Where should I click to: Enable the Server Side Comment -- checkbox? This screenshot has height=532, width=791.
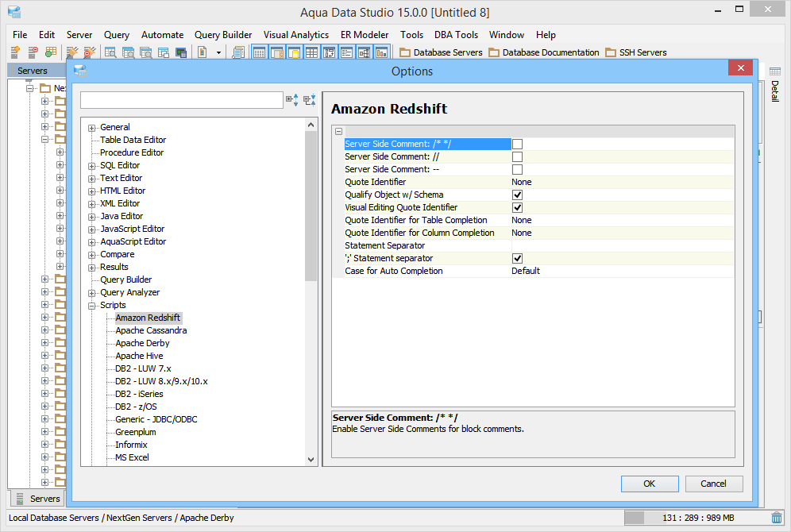[x=517, y=169]
